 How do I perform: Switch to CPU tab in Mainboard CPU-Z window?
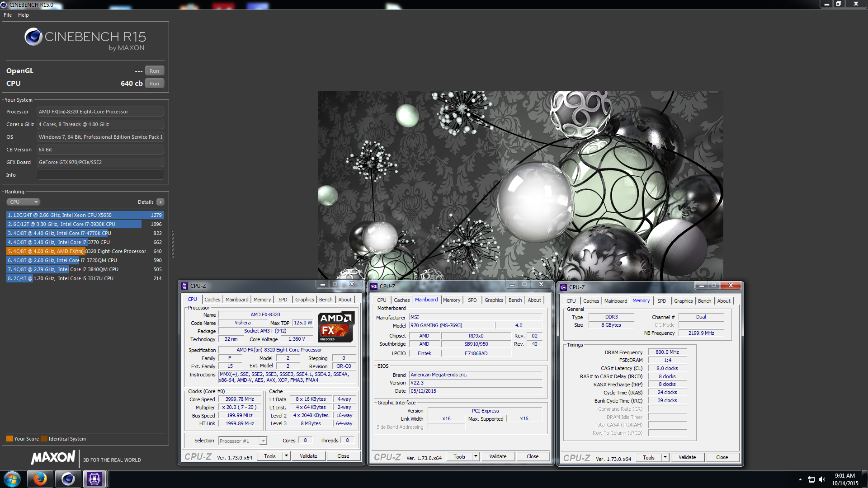[382, 300]
